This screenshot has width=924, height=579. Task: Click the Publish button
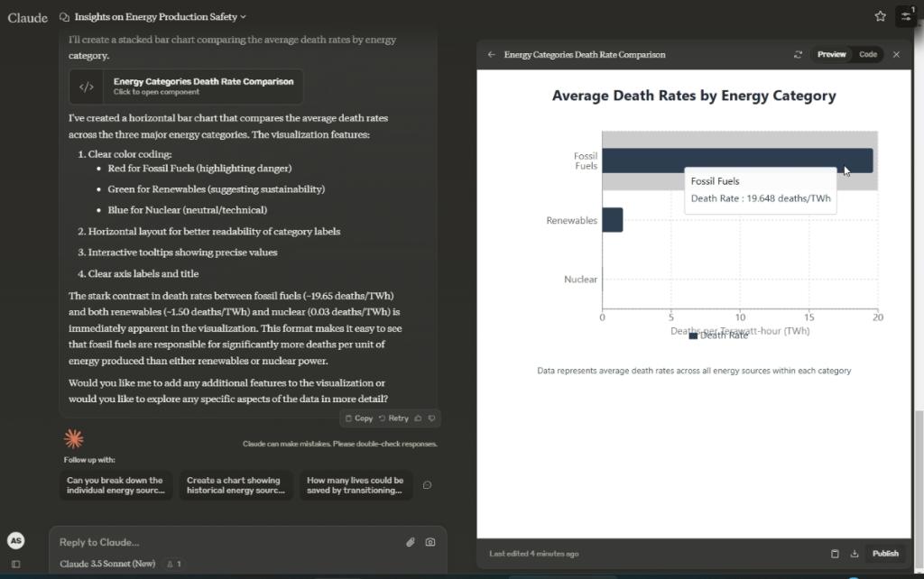coord(884,554)
